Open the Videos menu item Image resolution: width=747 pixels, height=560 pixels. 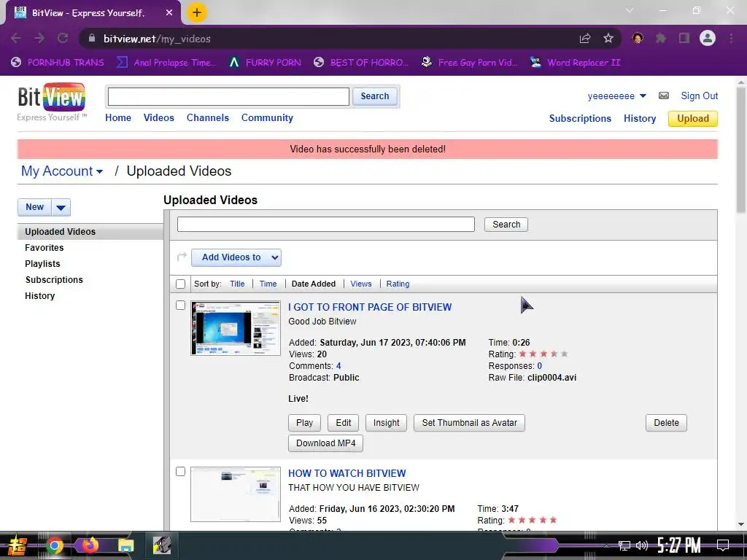coord(158,117)
